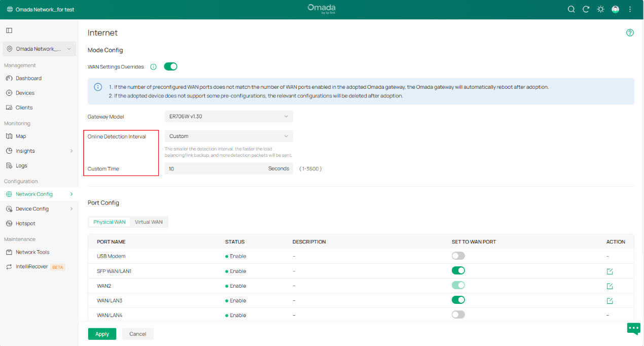Disable WAN Settings Overrides toggle

tap(170, 66)
